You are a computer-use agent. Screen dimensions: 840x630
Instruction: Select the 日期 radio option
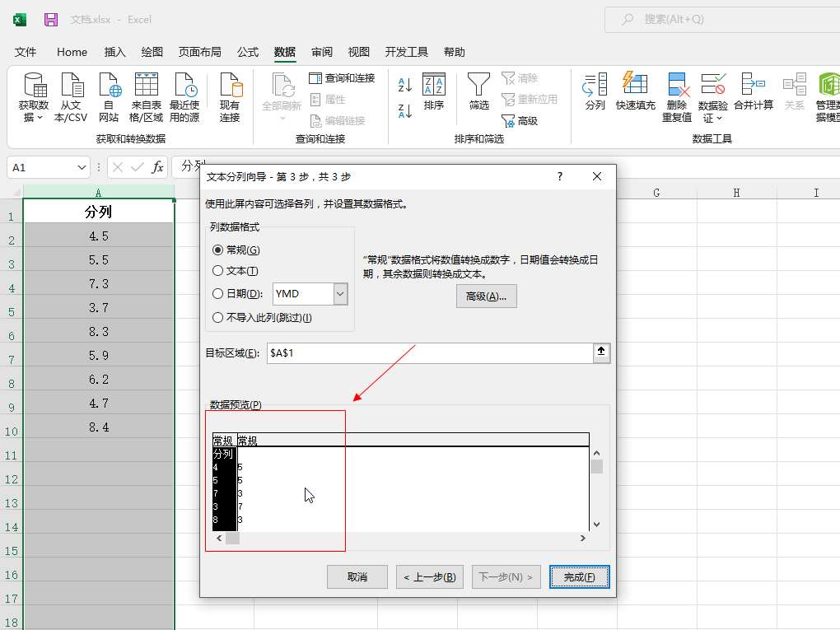(217, 294)
